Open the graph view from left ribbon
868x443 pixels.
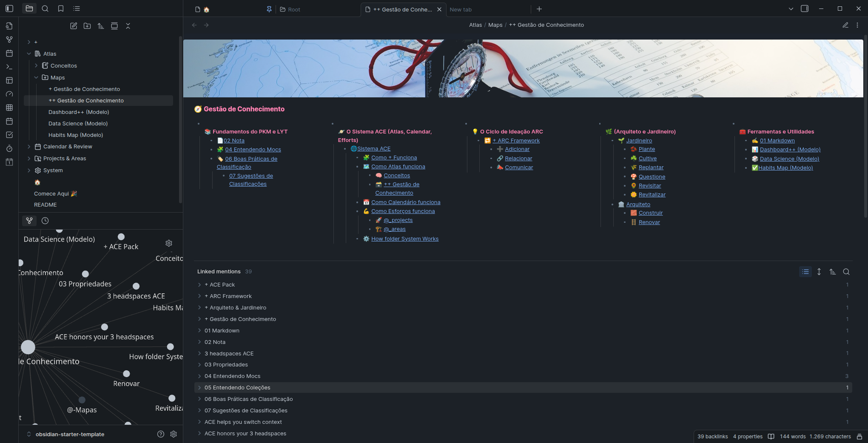(x=9, y=40)
